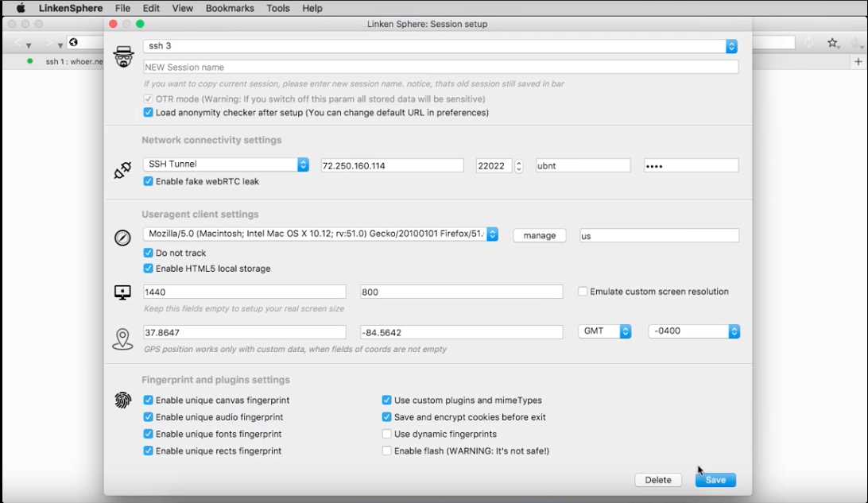Click the GPS location pin icon

[122, 339]
